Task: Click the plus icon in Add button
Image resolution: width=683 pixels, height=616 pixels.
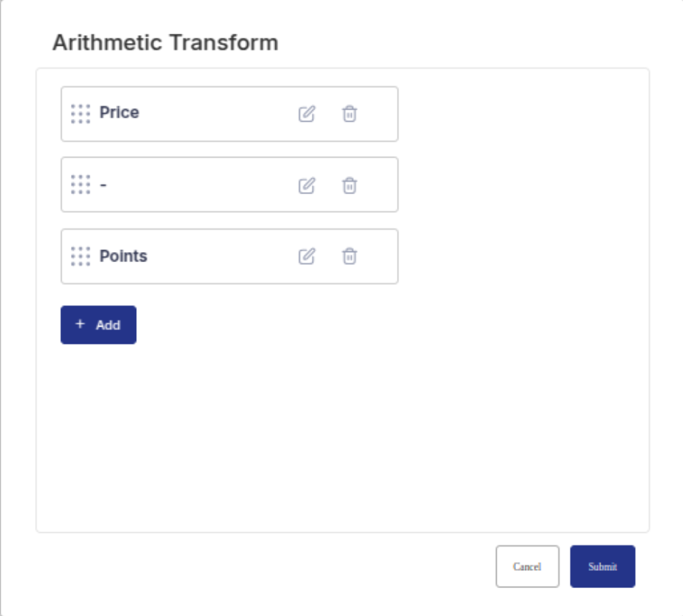Action: click(x=80, y=324)
